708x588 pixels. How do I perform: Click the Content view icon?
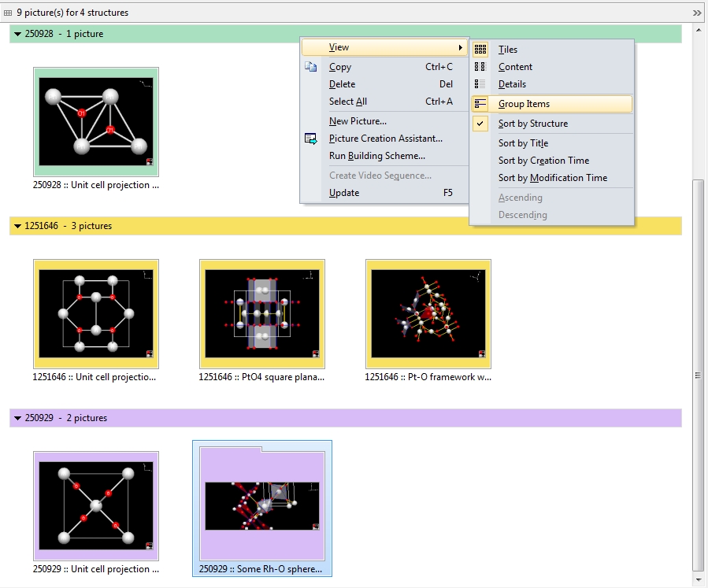point(480,67)
